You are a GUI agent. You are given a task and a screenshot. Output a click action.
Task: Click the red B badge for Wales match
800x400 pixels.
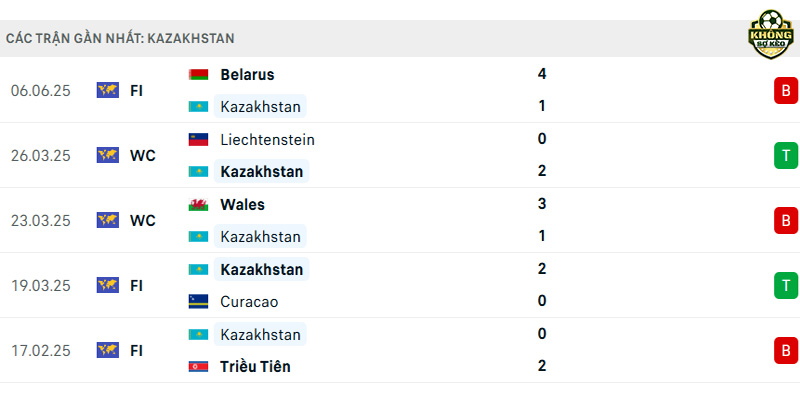(786, 220)
